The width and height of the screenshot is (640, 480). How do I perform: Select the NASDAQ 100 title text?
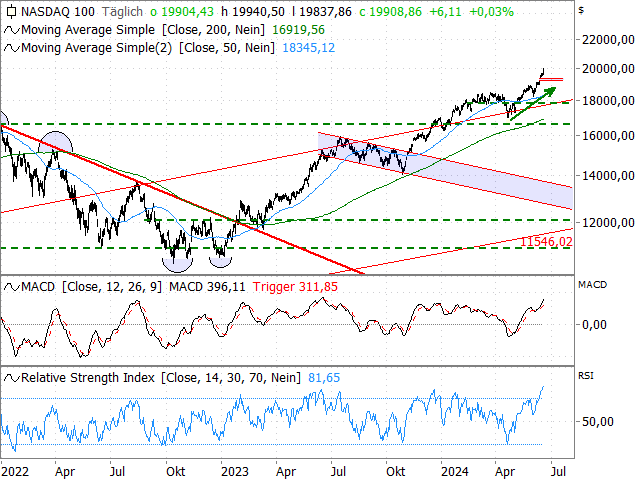coord(58,12)
